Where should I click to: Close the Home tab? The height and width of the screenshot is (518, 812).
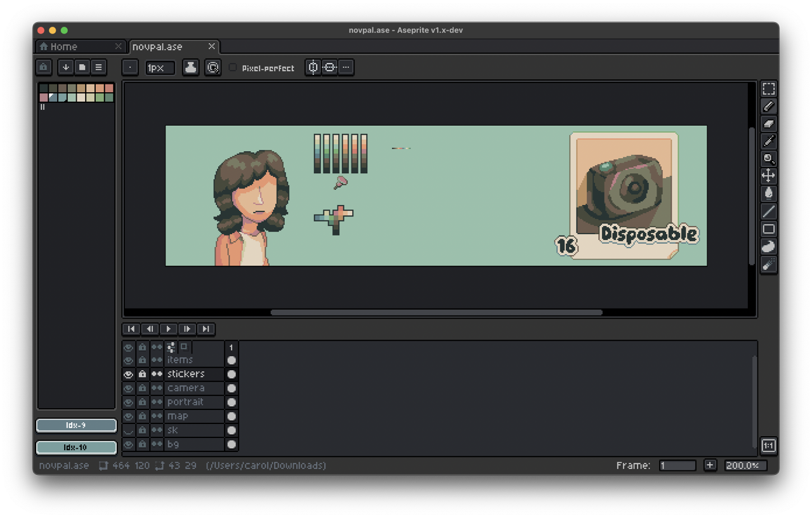point(118,46)
